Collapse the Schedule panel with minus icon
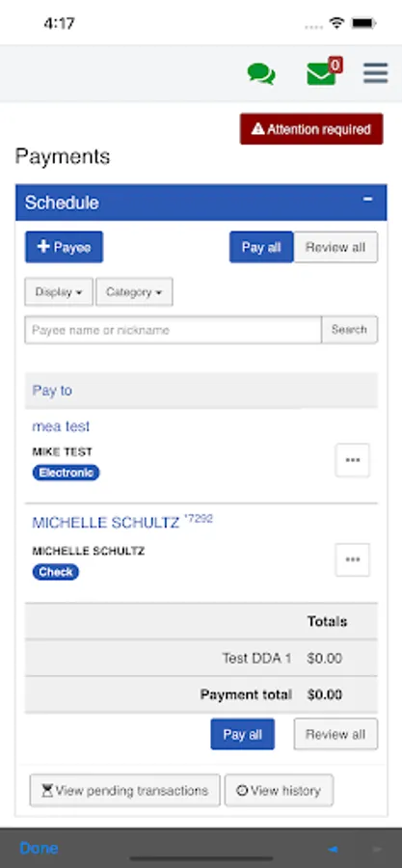 (x=367, y=200)
